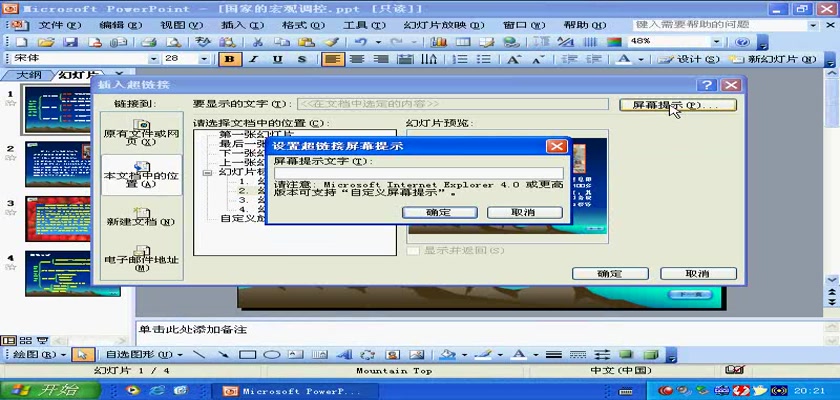Click the 屏幕提示文字 text field
The width and height of the screenshot is (840, 400).
(418, 173)
